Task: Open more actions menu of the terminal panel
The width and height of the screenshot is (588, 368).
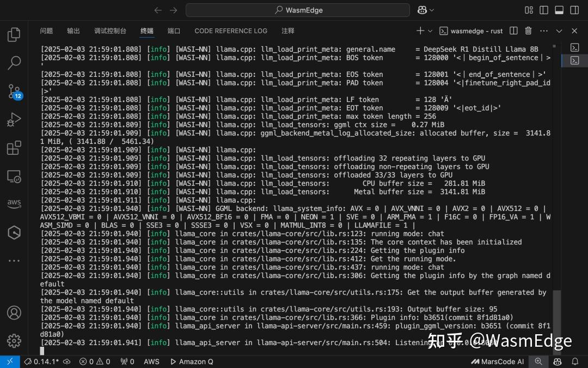Action: coord(543,31)
